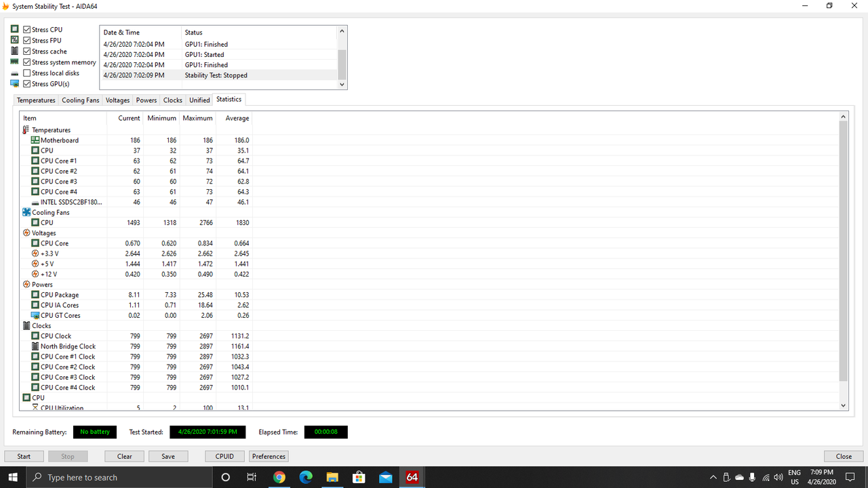Click the Stress FPU icon
The image size is (868, 488).
coord(14,40)
